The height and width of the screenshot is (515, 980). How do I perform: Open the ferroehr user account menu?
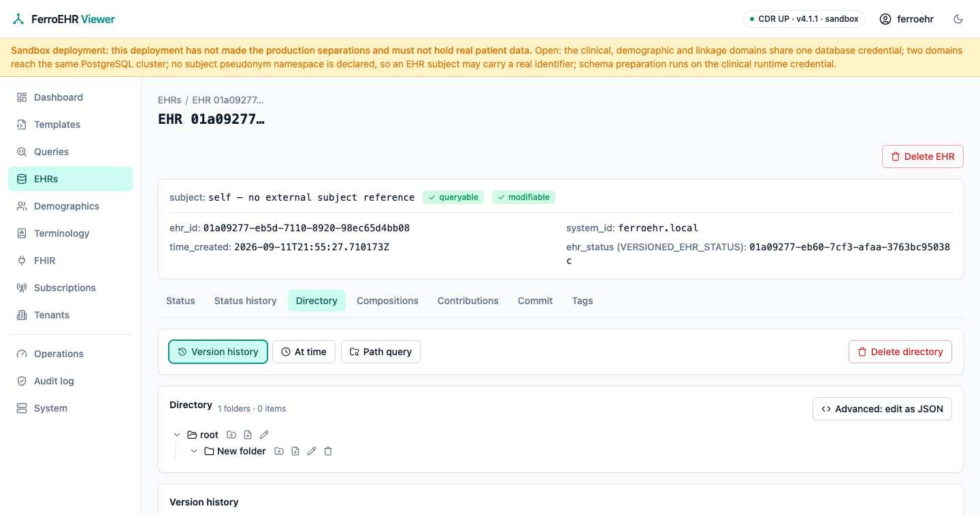tap(906, 19)
